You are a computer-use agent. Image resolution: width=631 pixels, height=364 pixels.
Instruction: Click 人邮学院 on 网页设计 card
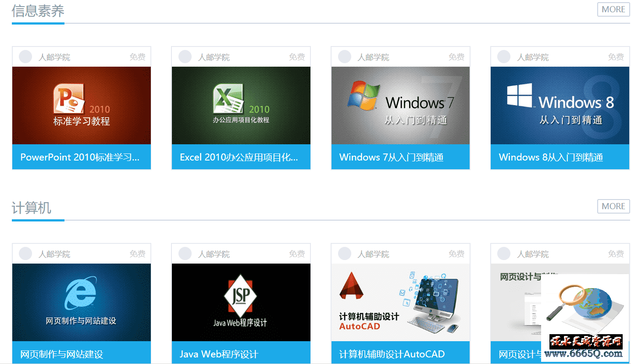point(533,254)
